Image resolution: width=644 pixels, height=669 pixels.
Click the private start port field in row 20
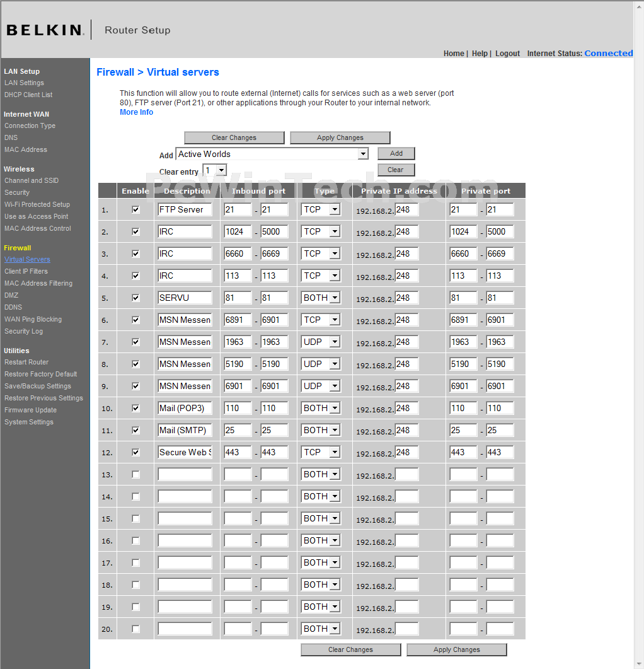(464, 629)
